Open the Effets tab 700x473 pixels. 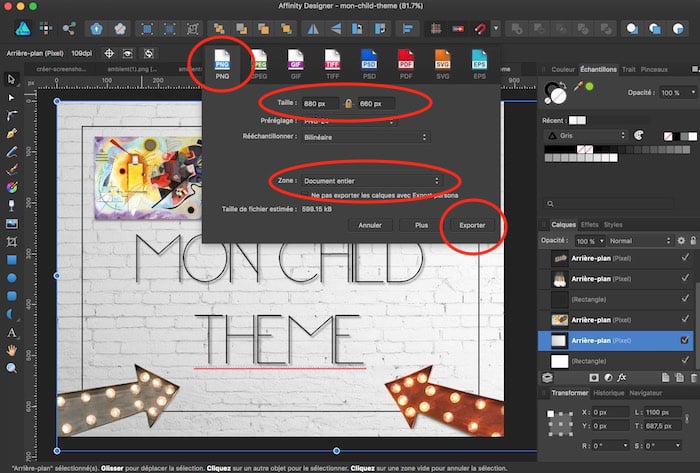[589, 224]
